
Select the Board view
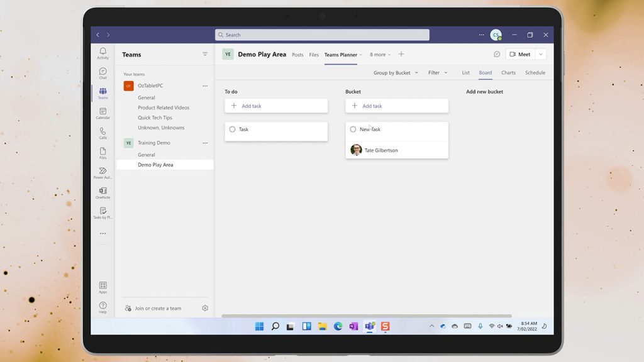pyautogui.click(x=486, y=73)
